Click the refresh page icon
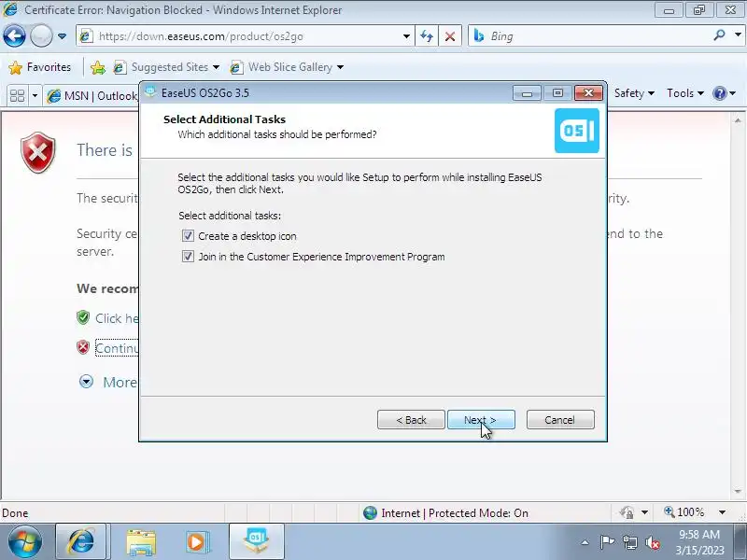 tap(427, 36)
